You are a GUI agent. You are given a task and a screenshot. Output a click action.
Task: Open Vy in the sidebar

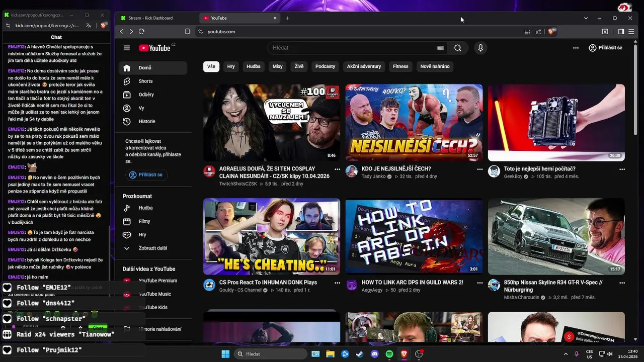tap(153, 108)
